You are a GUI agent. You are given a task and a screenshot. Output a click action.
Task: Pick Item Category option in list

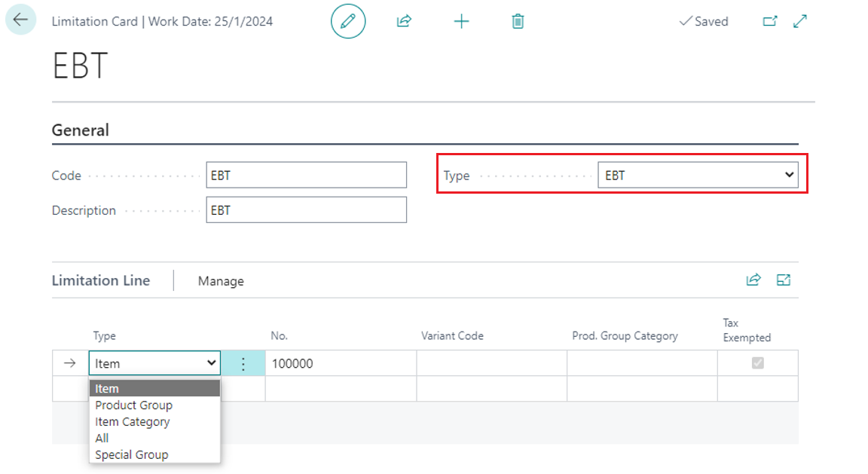coord(133,422)
